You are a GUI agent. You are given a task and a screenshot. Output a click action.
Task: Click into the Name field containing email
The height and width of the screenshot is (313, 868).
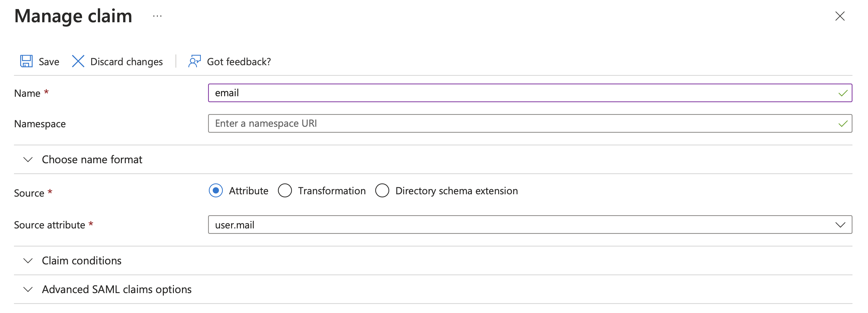(530, 93)
